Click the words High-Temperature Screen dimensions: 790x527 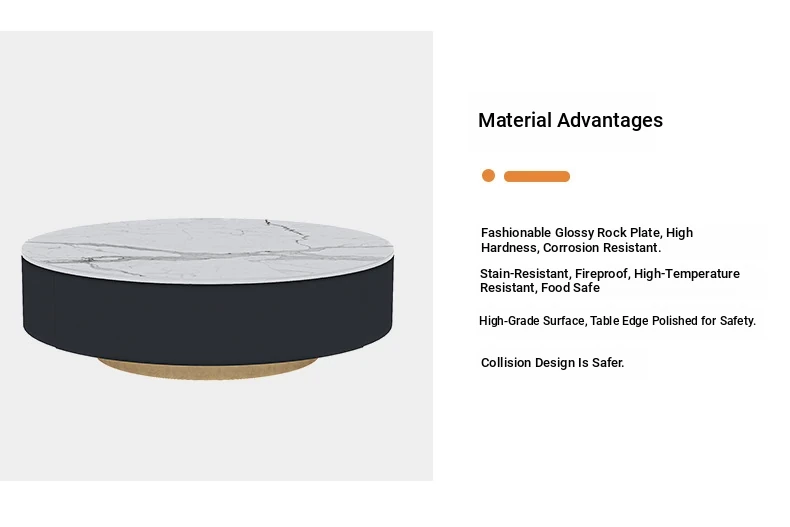pyautogui.click(x=687, y=274)
